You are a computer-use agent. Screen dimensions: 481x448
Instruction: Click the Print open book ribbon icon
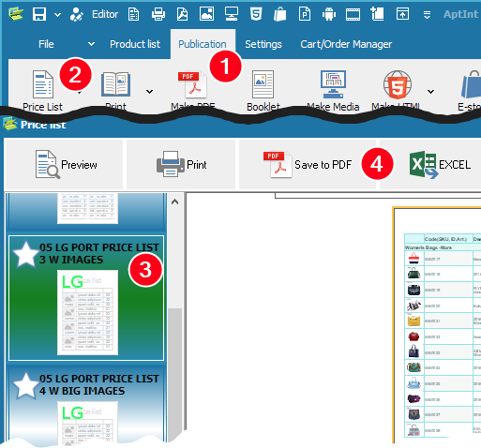115,84
